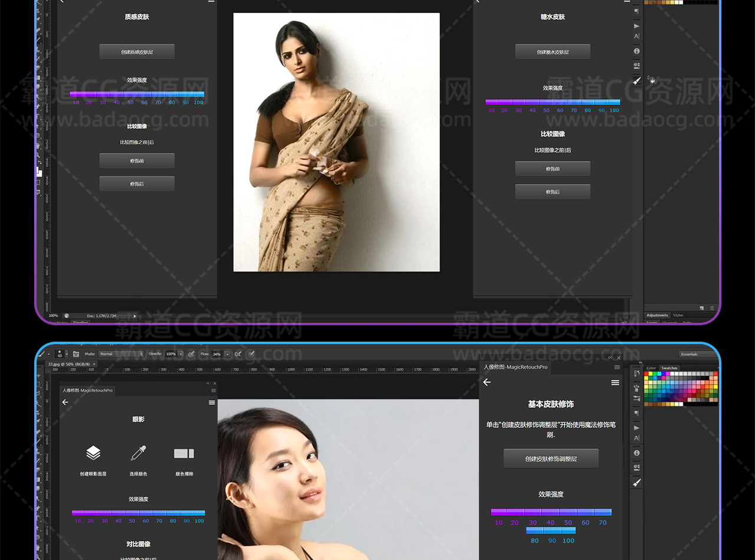Click the 创建皮肤修饰调整层 button
The width and height of the screenshot is (755, 560).
tap(551, 459)
